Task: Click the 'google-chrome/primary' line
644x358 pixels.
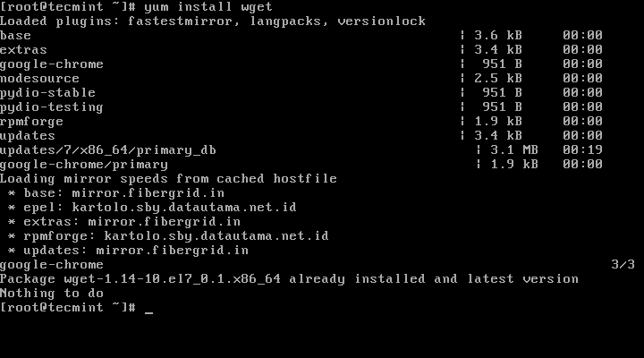Action: point(83,165)
